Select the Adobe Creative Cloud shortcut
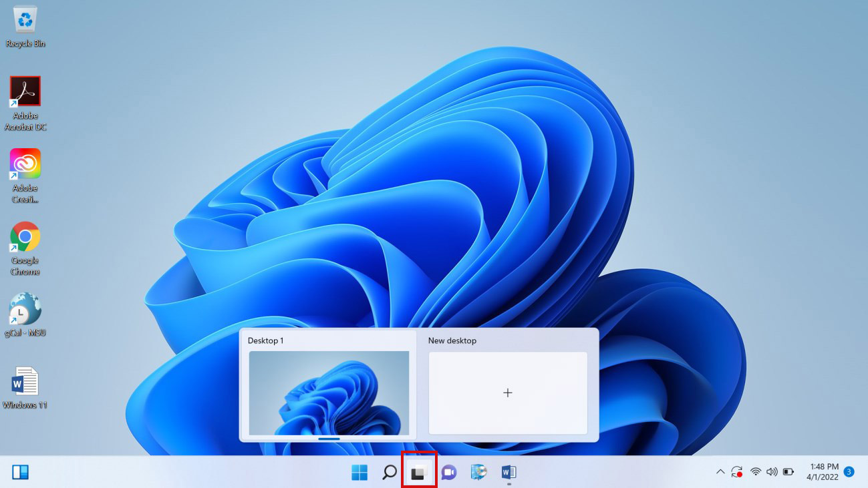The image size is (868, 488). (25, 164)
